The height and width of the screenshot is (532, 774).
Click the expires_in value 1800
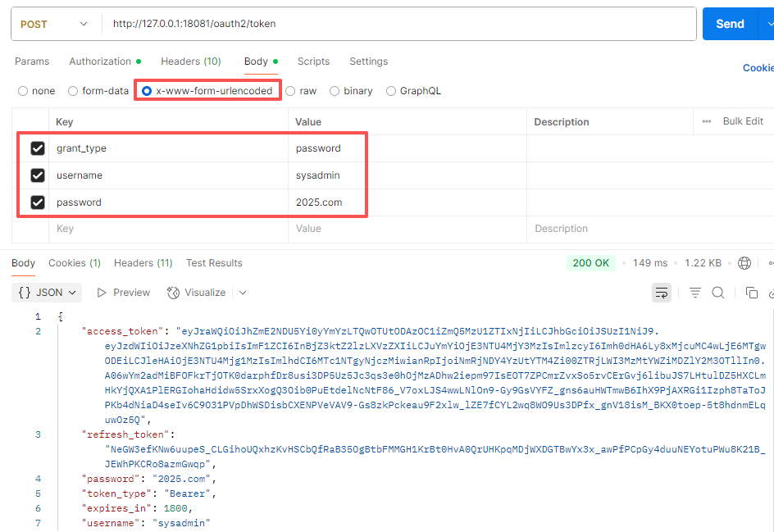tap(175, 508)
